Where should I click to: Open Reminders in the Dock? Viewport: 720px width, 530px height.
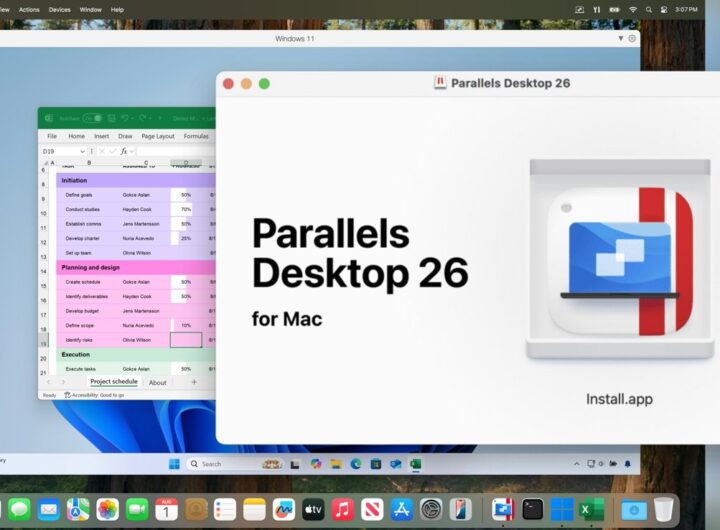[x=225, y=509]
